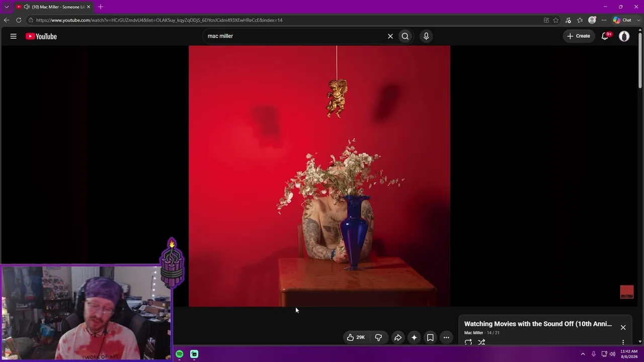Click the tray microphone icon
The height and width of the screenshot is (362, 644).
(x=594, y=354)
